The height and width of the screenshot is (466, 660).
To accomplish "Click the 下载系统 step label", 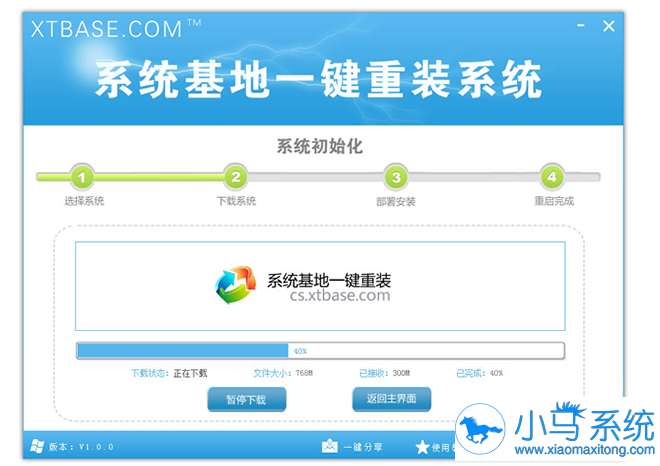I will pos(236,201).
